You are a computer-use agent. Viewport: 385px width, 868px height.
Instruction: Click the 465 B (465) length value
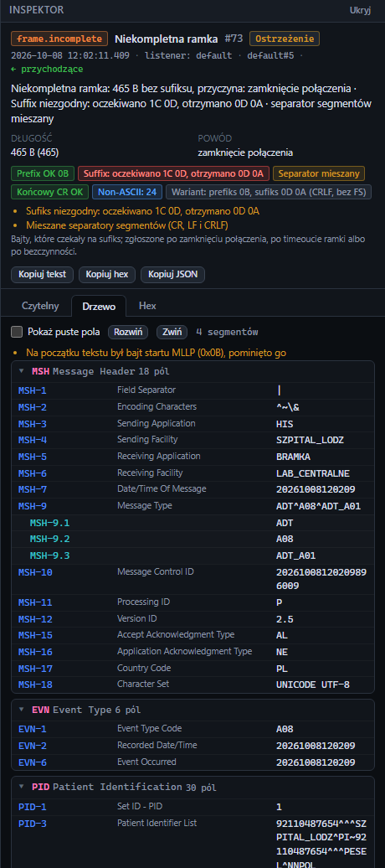tap(35, 152)
